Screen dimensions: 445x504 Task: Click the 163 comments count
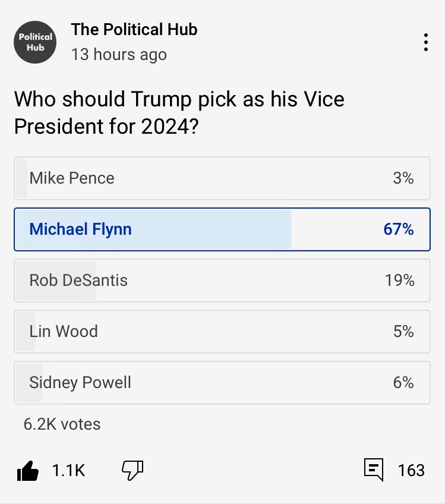(x=411, y=471)
